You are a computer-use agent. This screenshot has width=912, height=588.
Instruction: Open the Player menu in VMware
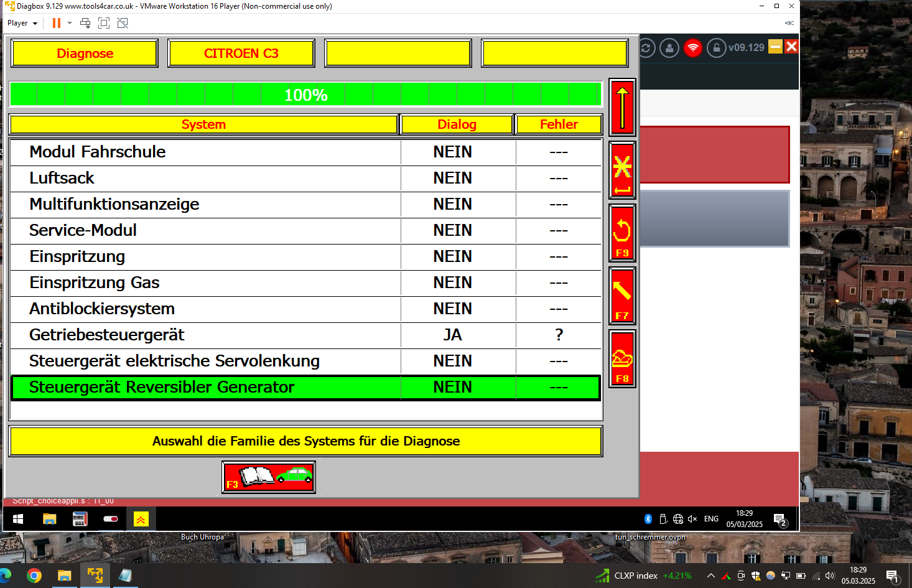pyautogui.click(x=22, y=23)
